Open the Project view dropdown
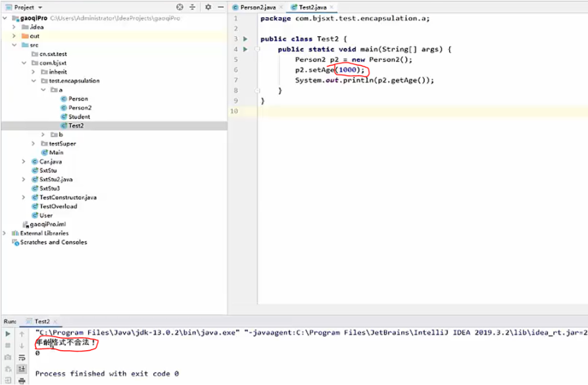Image resolution: width=588 pixels, height=385 pixels. pos(40,7)
